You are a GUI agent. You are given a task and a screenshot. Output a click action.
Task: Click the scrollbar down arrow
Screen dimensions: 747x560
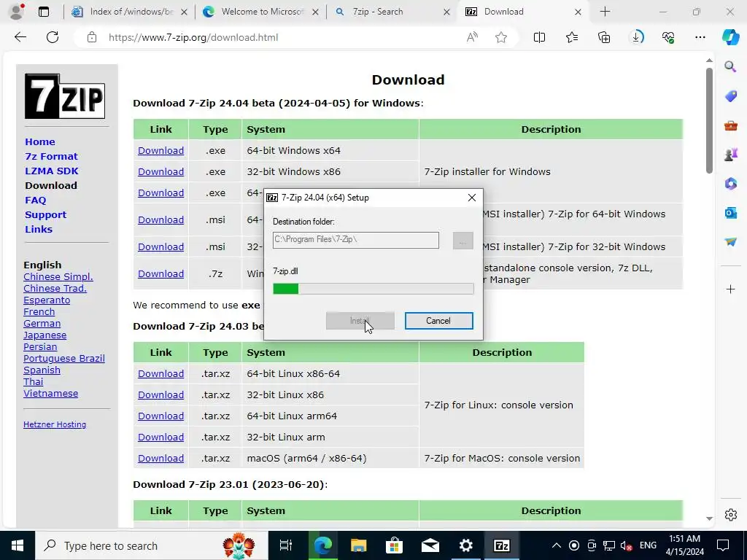tap(709, 518)
